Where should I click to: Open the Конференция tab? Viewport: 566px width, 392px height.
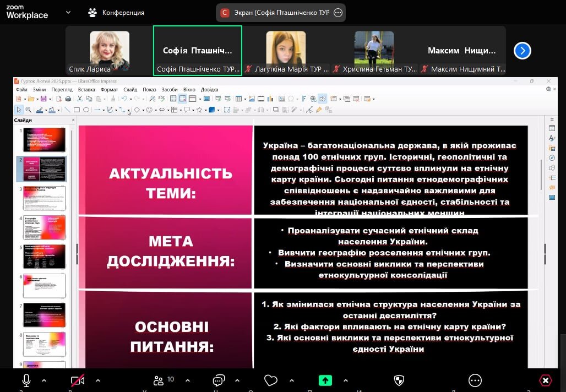click(116, 12)
